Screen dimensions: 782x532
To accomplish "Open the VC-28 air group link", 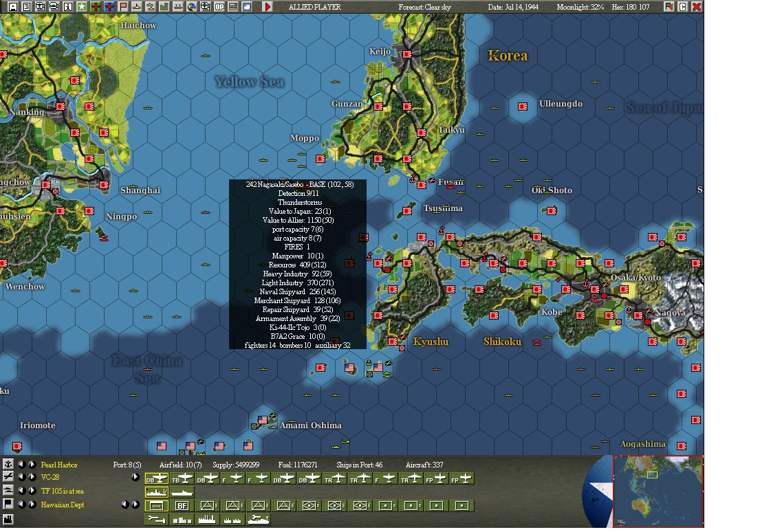I will 50,477.
